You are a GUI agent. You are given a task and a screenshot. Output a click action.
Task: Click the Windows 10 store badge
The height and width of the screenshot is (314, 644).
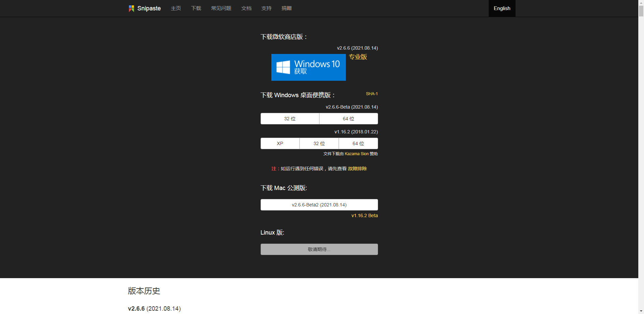(x=308, y=67)
